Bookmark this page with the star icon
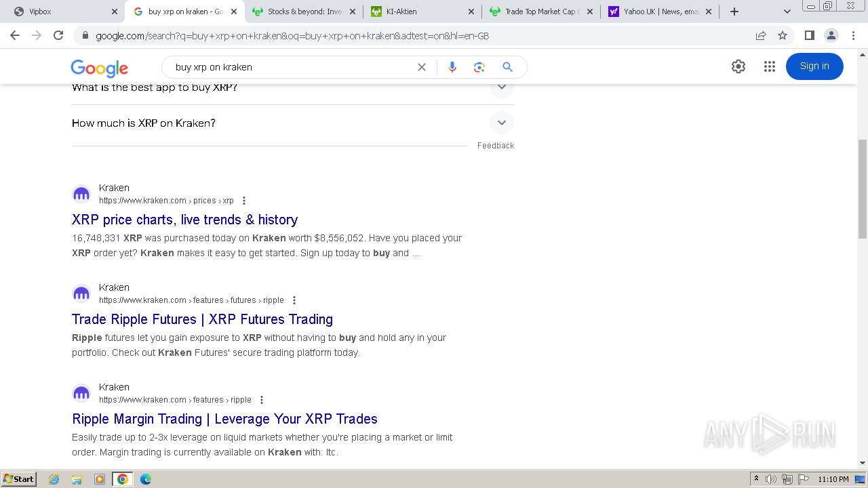 [783, 35]
